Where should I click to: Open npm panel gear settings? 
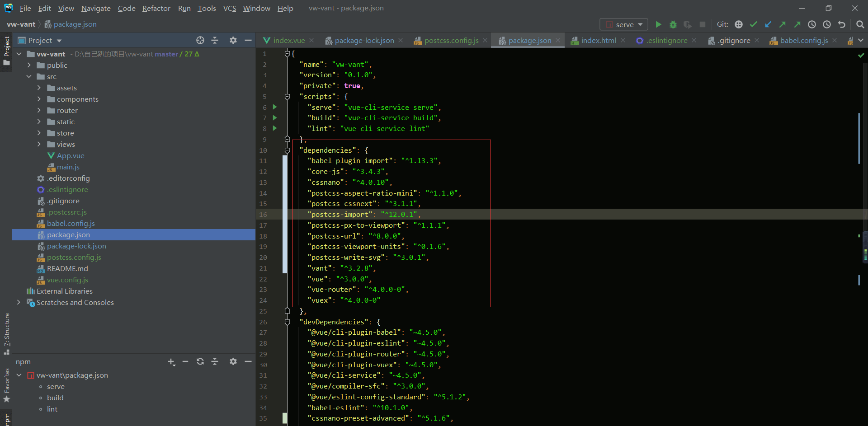233,361
